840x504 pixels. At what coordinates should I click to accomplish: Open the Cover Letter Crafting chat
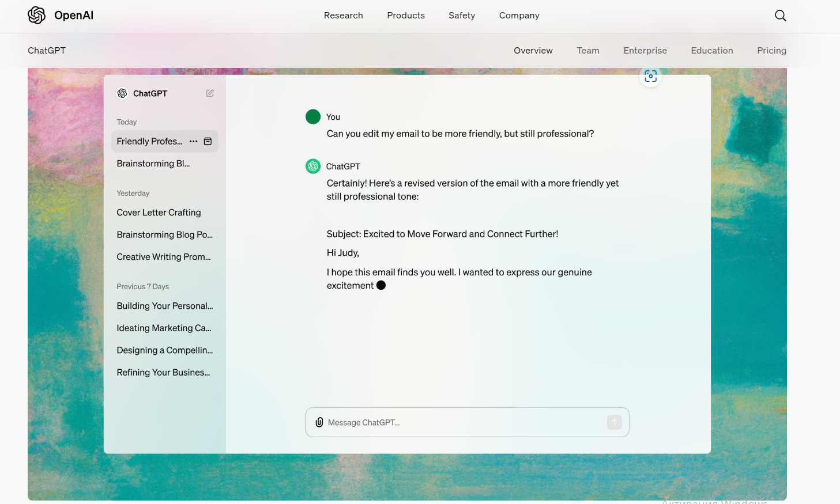(159, 213)
